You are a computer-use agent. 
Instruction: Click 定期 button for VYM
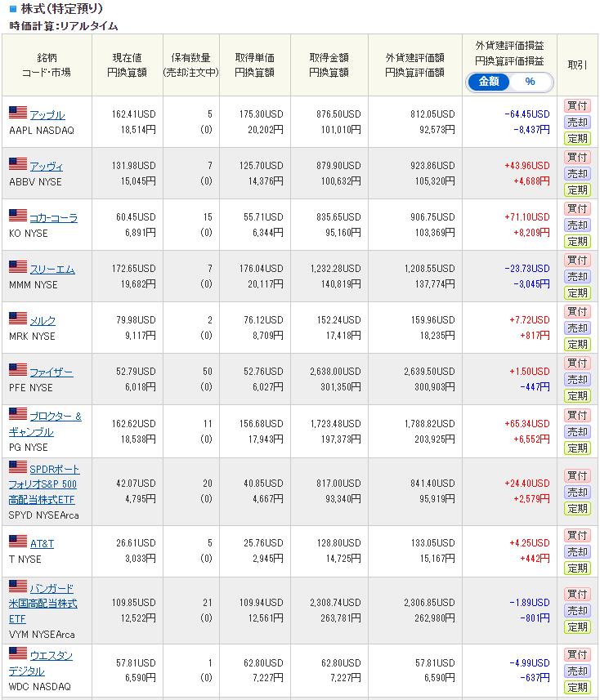577,627
